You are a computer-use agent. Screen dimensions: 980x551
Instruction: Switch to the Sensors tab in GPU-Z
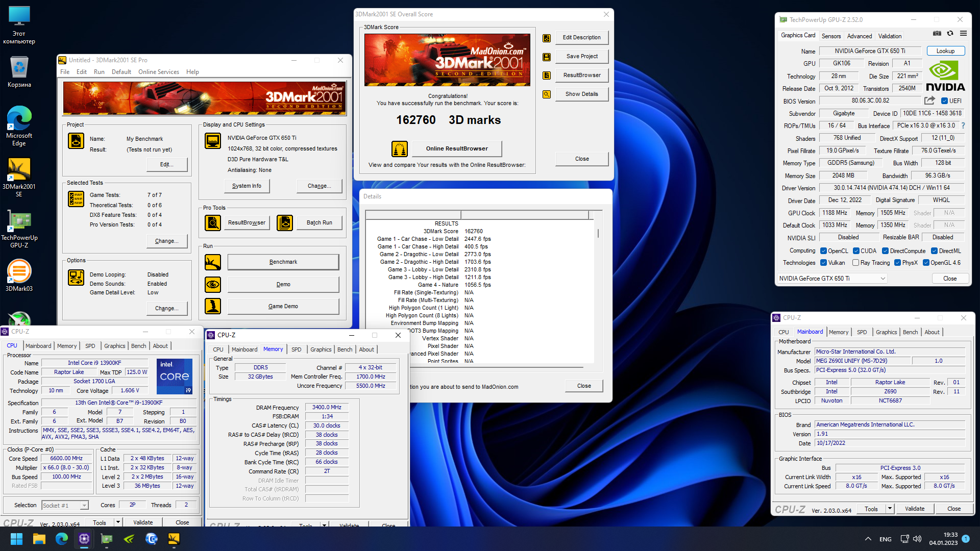831,36
